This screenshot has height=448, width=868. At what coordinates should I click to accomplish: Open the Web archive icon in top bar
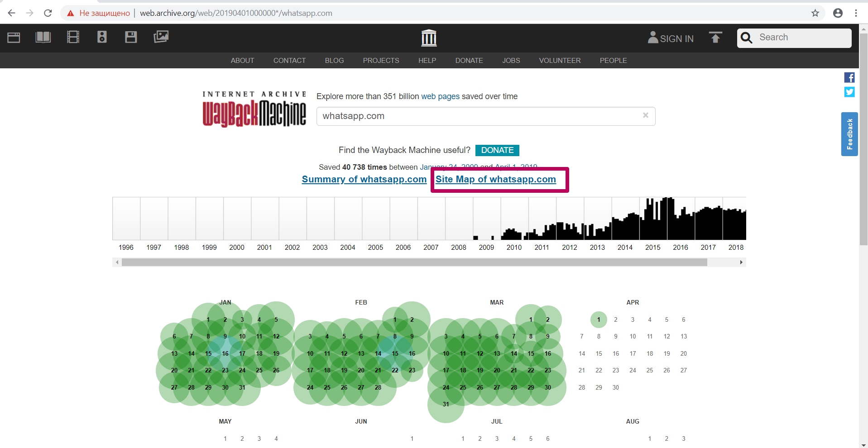[14, 37]
